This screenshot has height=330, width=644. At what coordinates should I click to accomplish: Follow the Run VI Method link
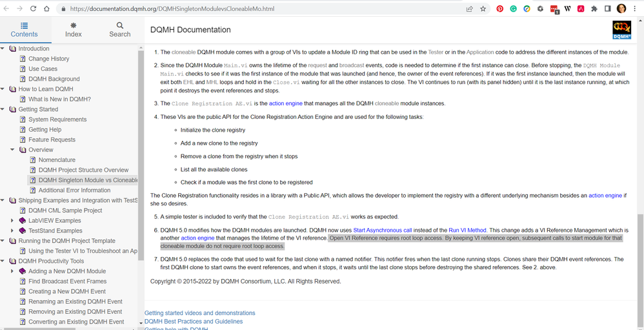pyautogui.click(x=468, y=230)
